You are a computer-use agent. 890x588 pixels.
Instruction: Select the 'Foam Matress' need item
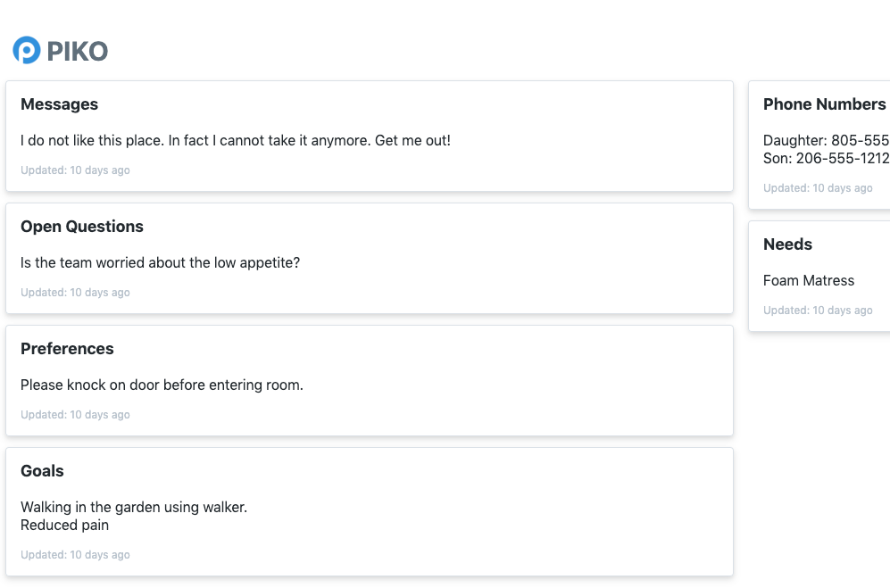(809, 280)
